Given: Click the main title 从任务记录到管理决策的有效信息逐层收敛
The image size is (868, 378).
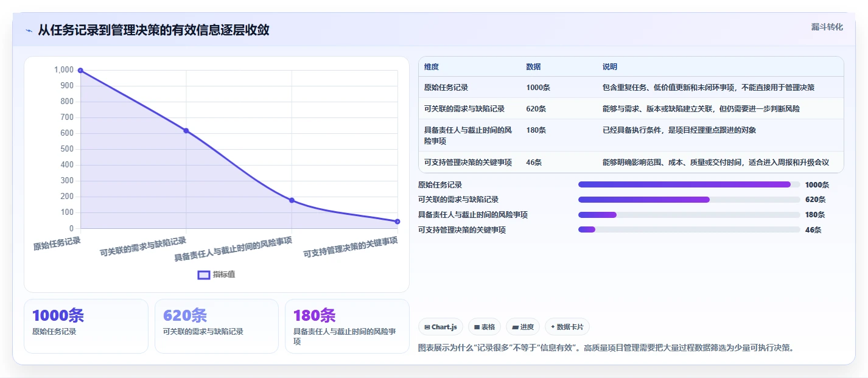Looking at the screenshot, I should click(x=153, y=30).
